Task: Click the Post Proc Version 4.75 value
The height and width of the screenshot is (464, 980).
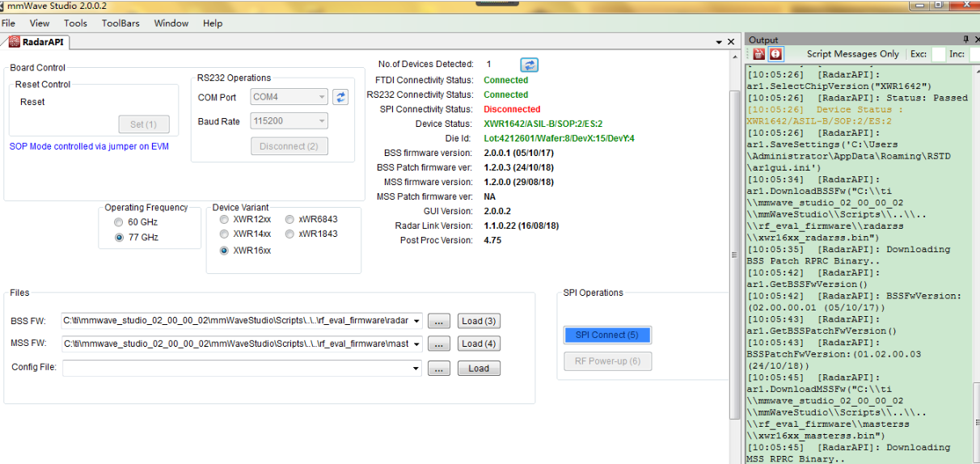Action: point(493,240)
